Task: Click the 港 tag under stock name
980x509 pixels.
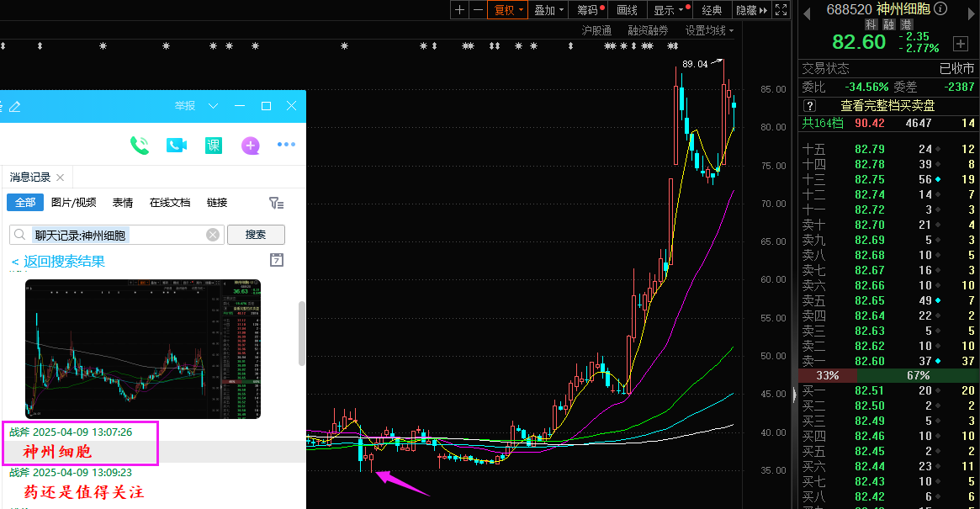Action: pos(906,24)
